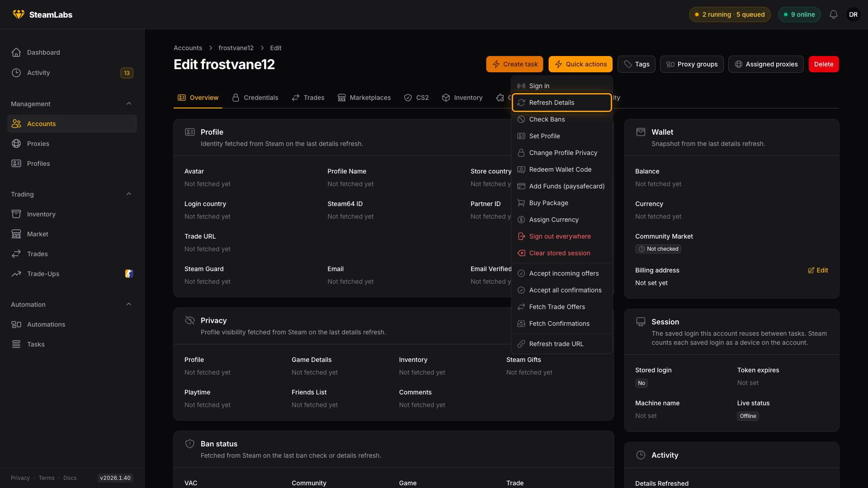
Task: Click the Change Profile Privacy lock icon
Action: 521,153
